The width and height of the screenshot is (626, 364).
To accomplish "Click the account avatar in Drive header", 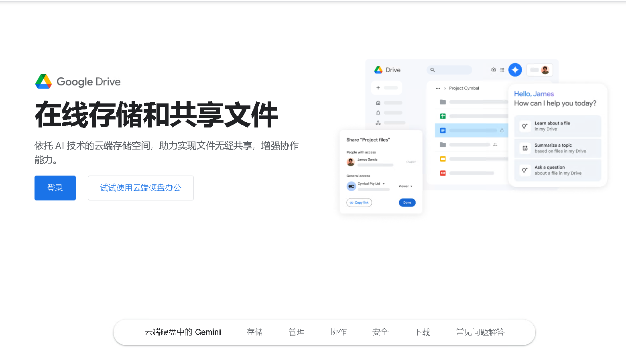I will [x=545, y=70].
